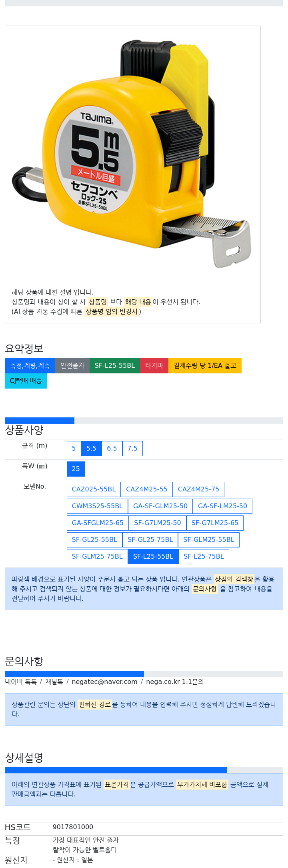
Task: Choose model SF-G7LM25-65
Action: [x=215, y=523]
